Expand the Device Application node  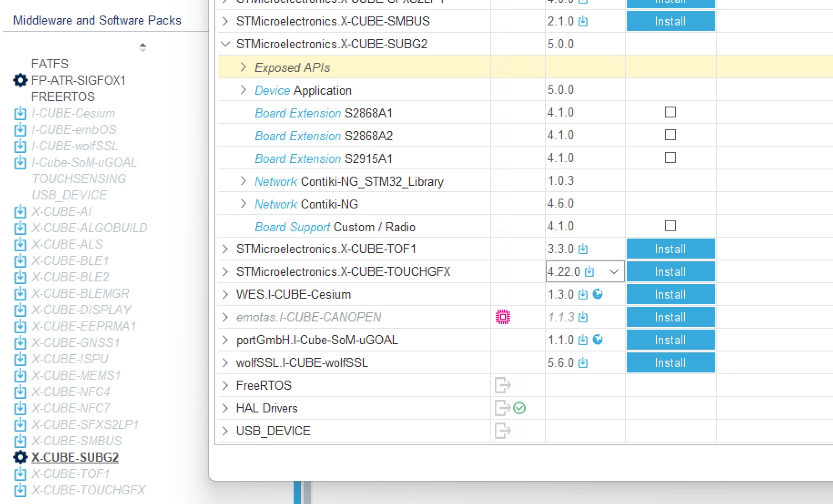[x=243, y=90]
